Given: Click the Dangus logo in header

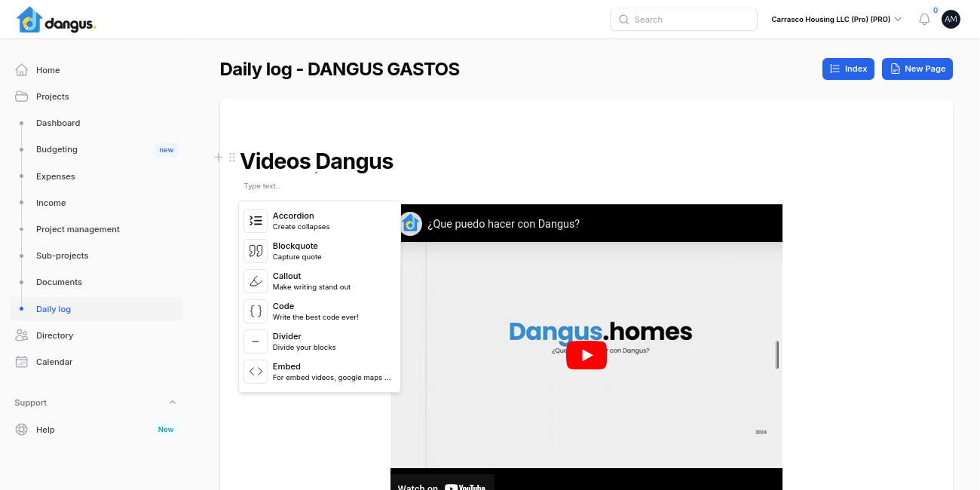Looking at the screenshot, I should [x=57, y=20].
